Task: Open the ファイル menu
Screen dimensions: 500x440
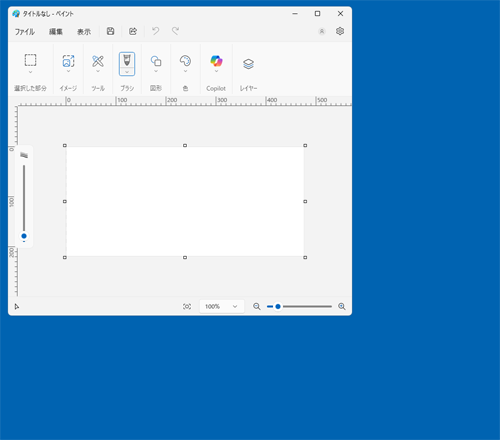Action: (x=25, y=32)
